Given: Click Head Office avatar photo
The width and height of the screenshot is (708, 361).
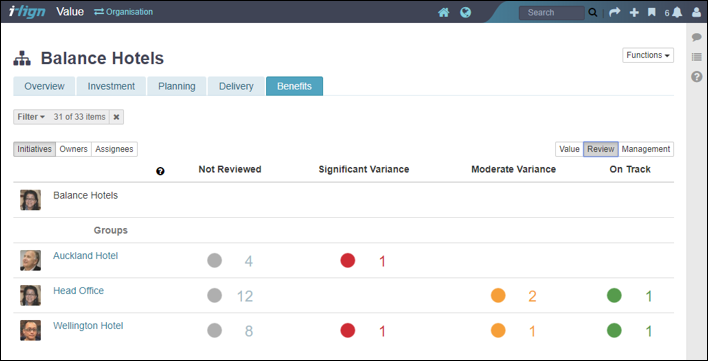Looking at the screenshot, I should [31, 296].
